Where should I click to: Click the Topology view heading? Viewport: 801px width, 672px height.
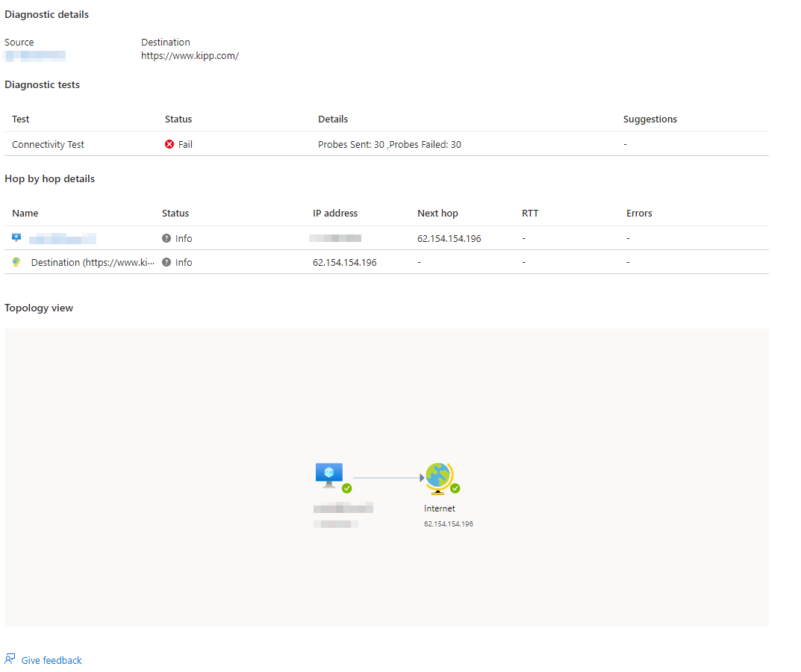[x=39, y=308]
